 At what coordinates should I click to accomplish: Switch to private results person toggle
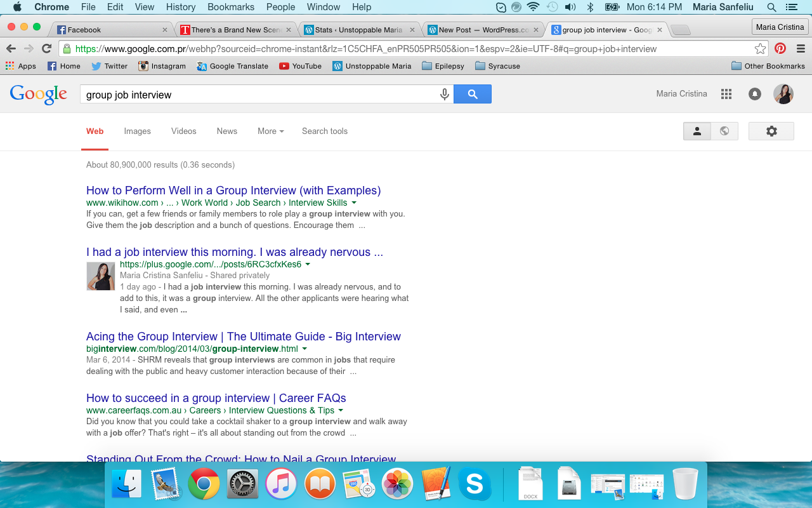pyautogui.click(x=697, y=131)
